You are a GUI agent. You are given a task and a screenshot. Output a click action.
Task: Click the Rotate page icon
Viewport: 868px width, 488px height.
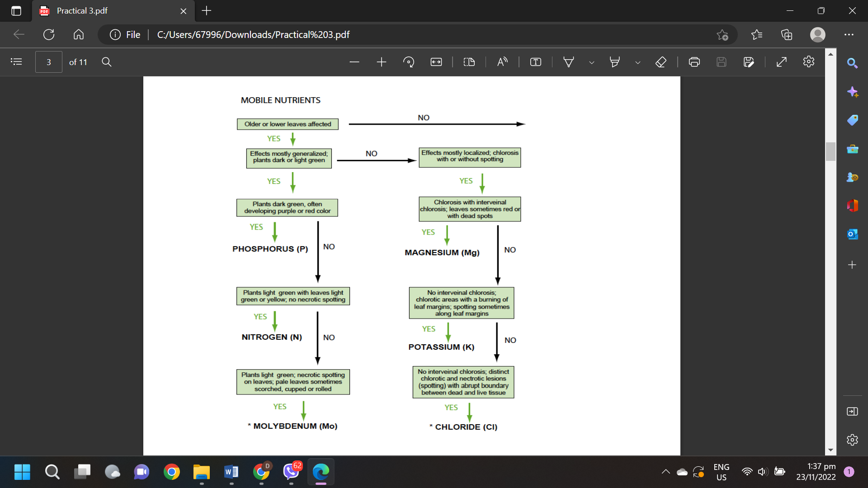(409, 62)
